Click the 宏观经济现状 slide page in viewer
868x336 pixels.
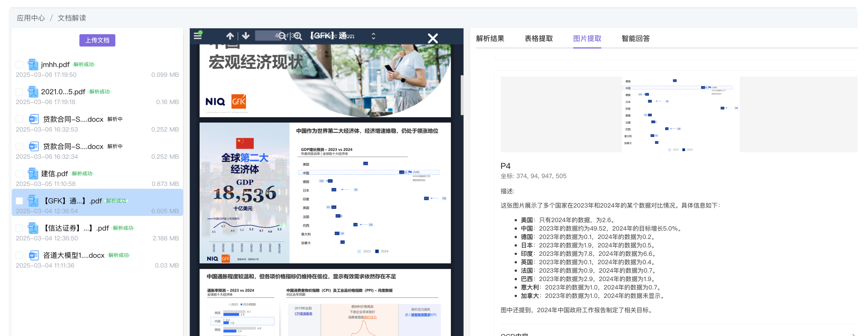325,81
